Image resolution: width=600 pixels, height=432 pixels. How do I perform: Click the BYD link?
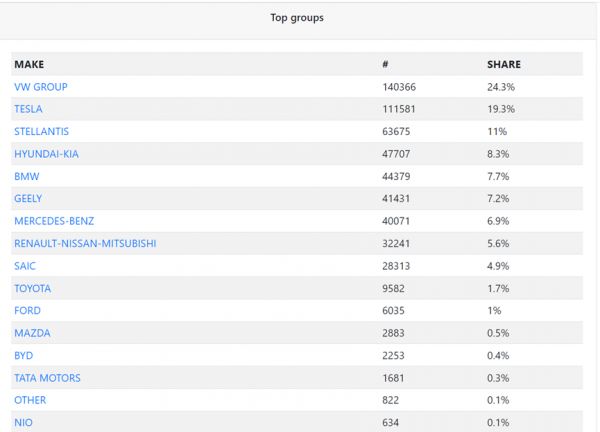tap(24, 355)
